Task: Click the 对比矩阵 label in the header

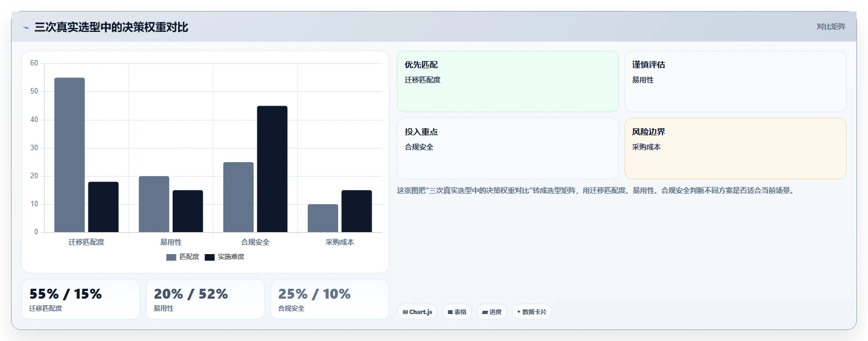Action: pos(831,26)
